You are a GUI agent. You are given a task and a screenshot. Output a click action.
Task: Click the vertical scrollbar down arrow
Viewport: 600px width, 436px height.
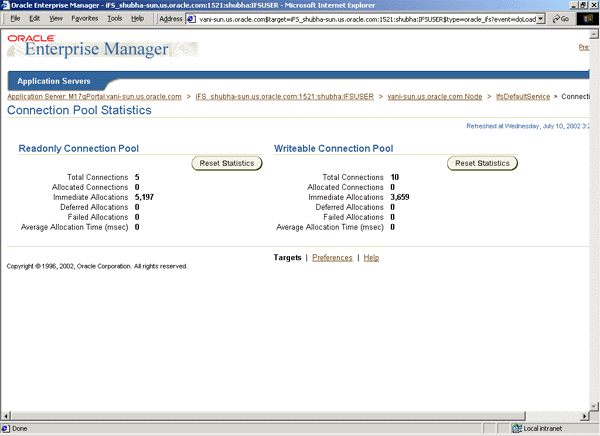click(594, 407)
